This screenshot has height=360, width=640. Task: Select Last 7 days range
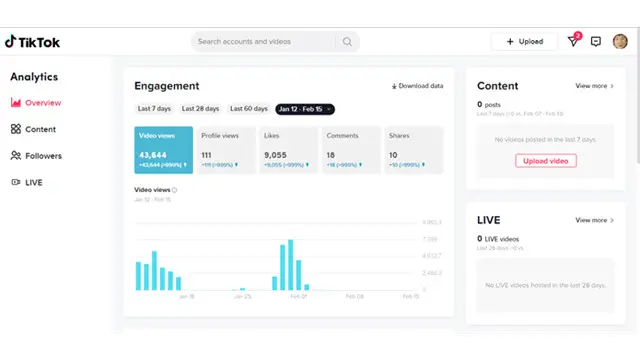pyautogui.click(x=154, y=109)
